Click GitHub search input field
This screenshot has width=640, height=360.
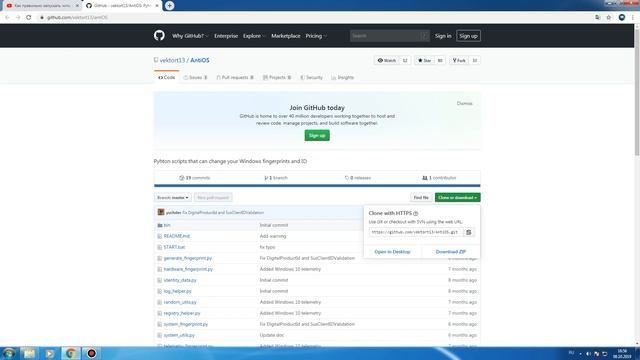click(389, 36)
